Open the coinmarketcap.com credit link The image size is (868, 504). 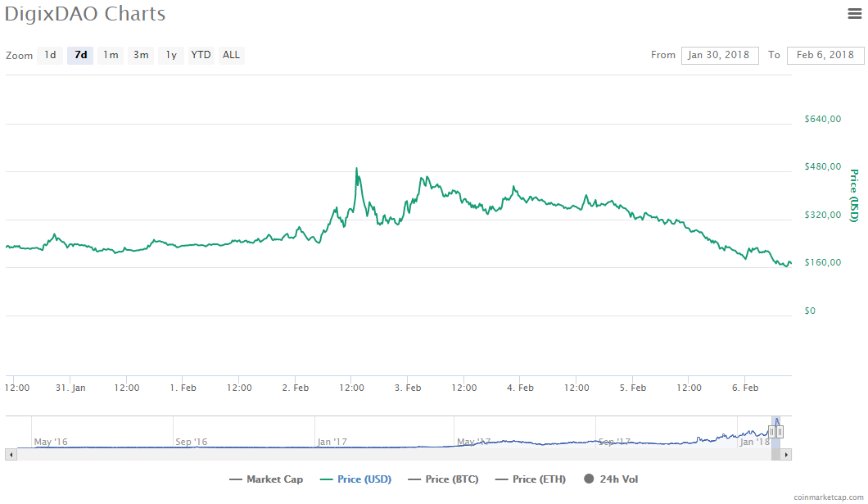coord(828,497)
